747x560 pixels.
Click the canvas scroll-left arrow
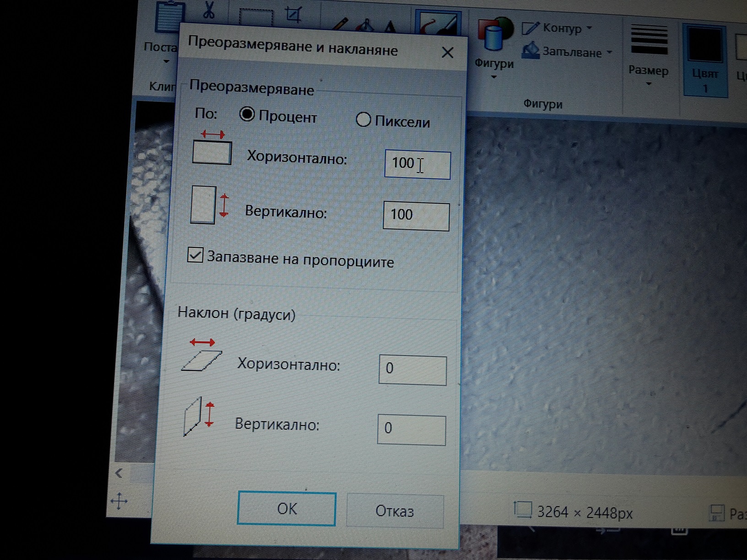tap(119, 473)
